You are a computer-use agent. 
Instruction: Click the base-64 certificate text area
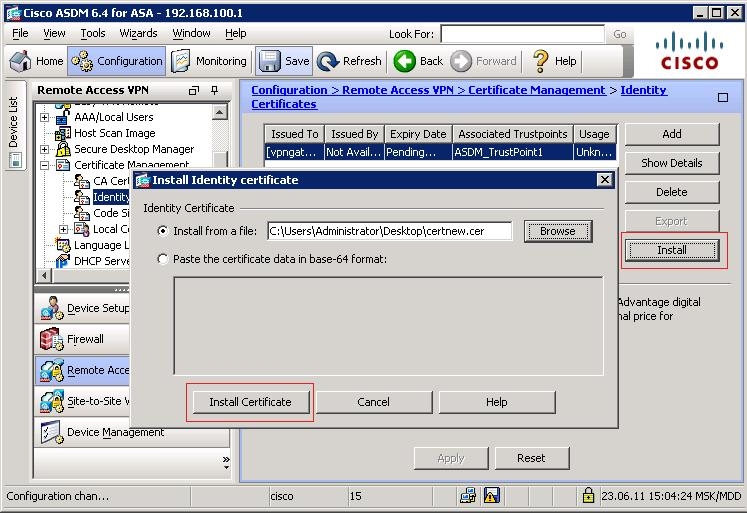[x=388, y=326]
